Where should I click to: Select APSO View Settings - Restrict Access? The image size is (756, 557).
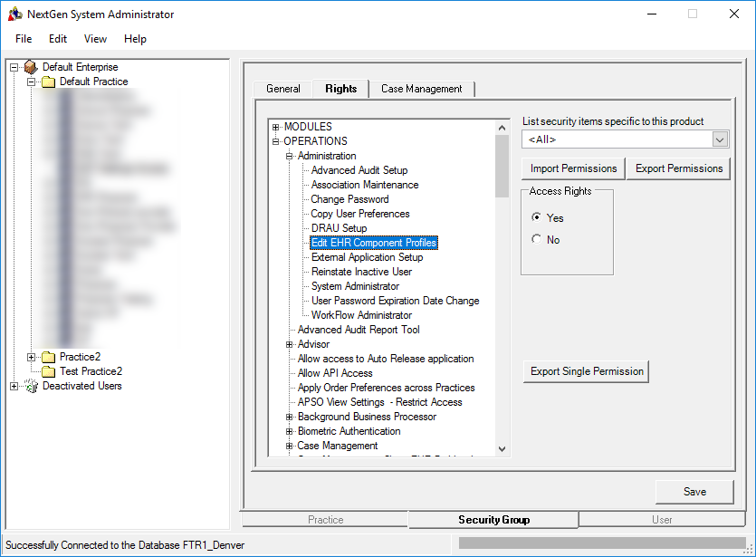[x=380, y=402]
